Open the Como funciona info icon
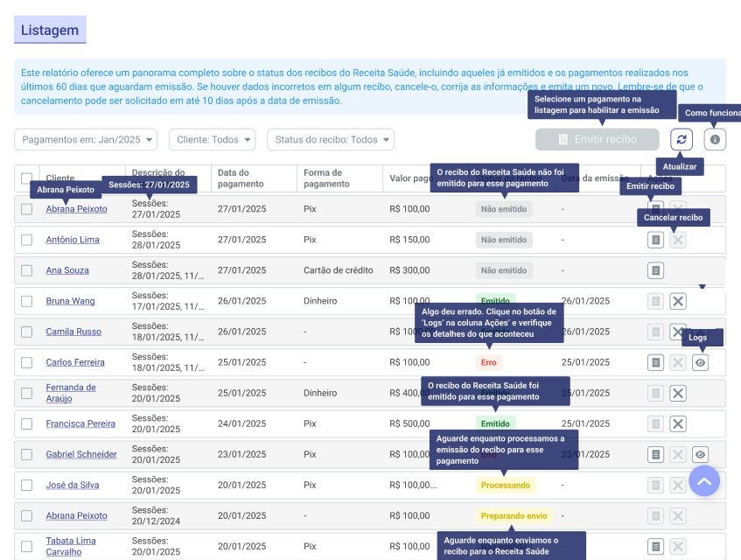This screenshot has height=560, width=741. point(715,139)
